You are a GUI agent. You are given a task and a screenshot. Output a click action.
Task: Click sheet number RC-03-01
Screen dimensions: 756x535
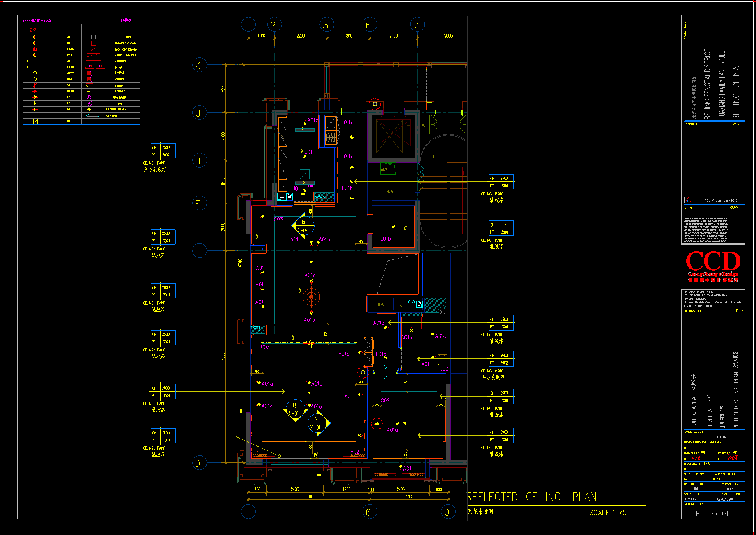[712, 514]
